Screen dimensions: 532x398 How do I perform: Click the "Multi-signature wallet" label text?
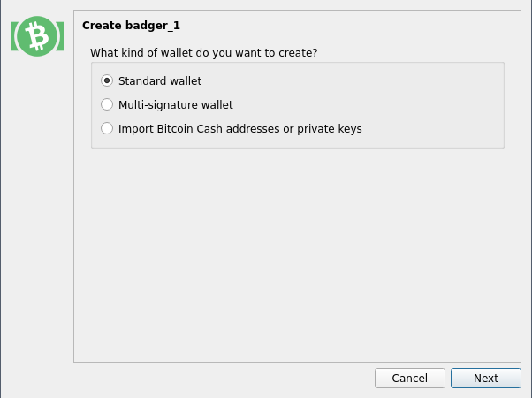(175, 105)
